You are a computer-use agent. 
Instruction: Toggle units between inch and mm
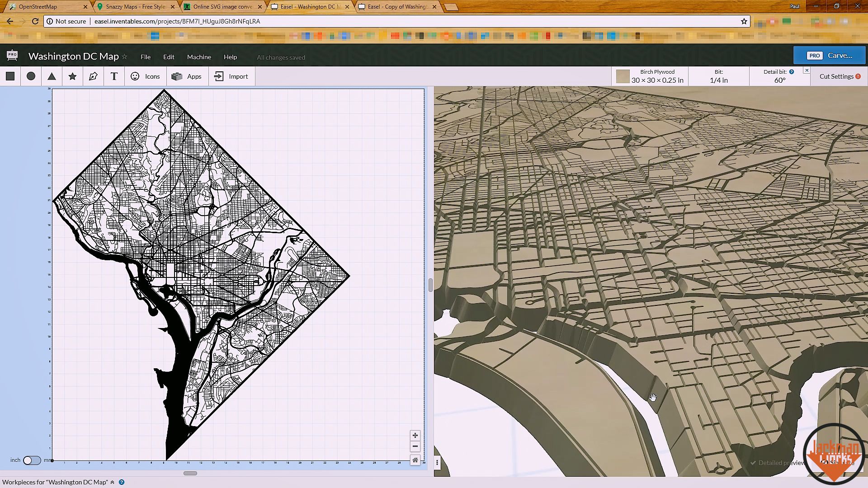32,460
